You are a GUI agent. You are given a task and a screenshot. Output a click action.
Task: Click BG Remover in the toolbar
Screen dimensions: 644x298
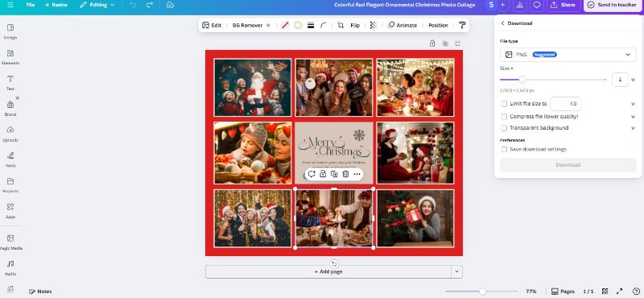coord(247,25)
